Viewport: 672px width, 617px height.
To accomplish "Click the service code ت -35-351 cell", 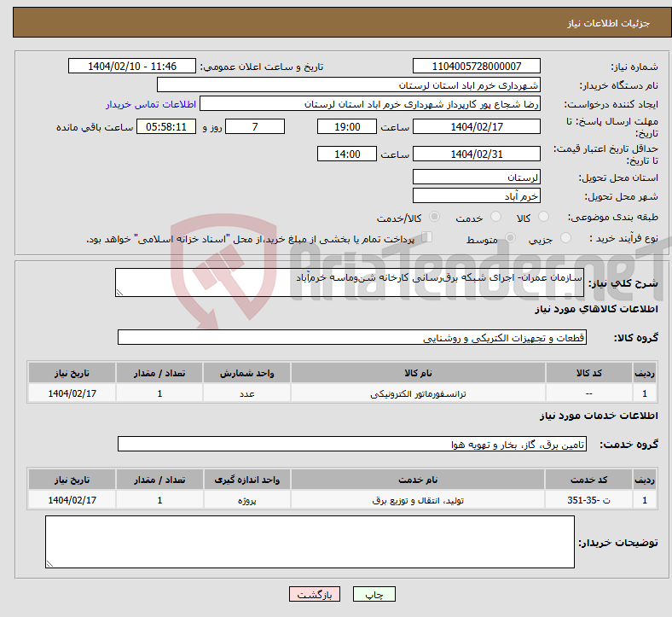I will point(589,500).
